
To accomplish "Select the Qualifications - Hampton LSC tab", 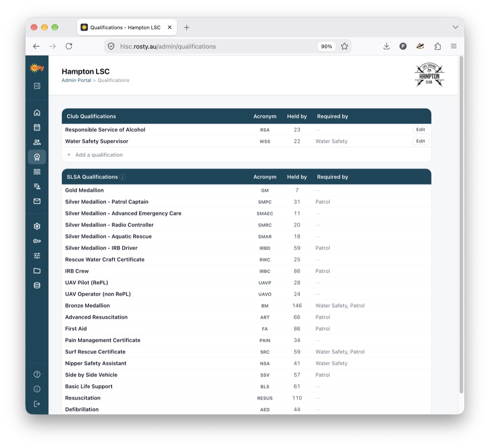I will coord(127,28).
